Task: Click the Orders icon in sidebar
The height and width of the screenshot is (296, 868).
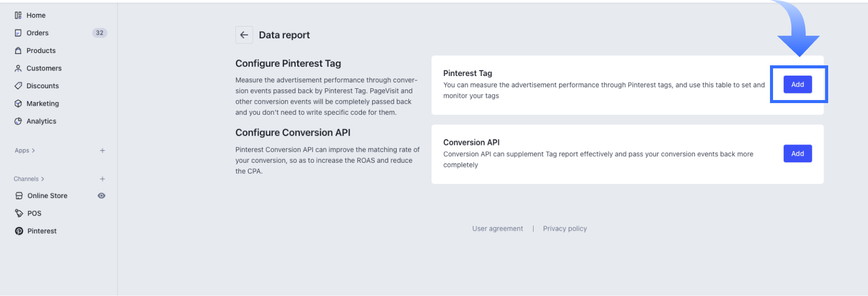Action: tap(18, 33)
